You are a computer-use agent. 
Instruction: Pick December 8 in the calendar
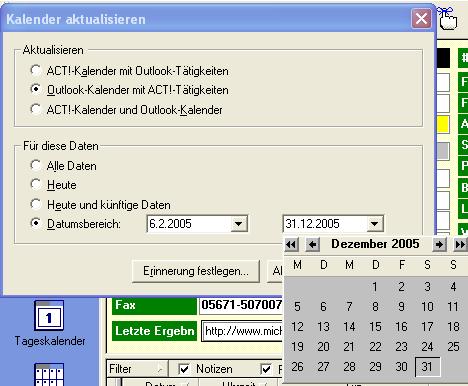[x=375, y=307]
